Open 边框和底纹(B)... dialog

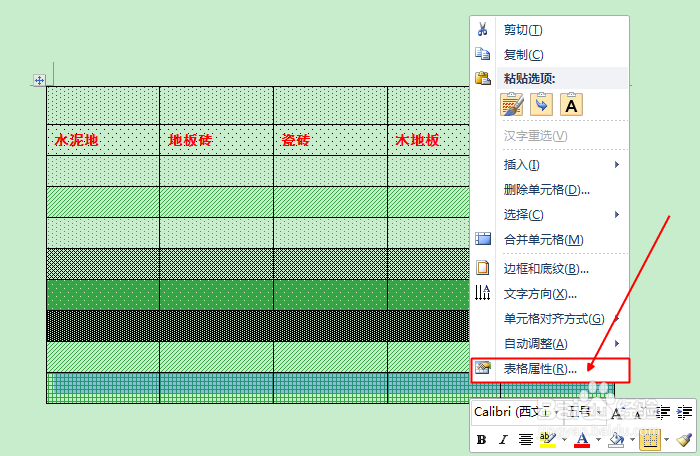pos(550,268)
